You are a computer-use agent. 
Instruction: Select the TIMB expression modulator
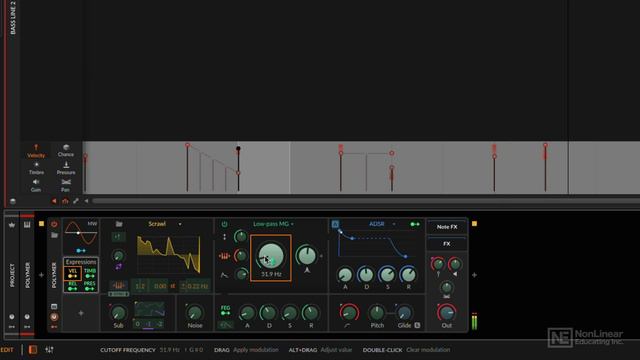click(89, 273)
